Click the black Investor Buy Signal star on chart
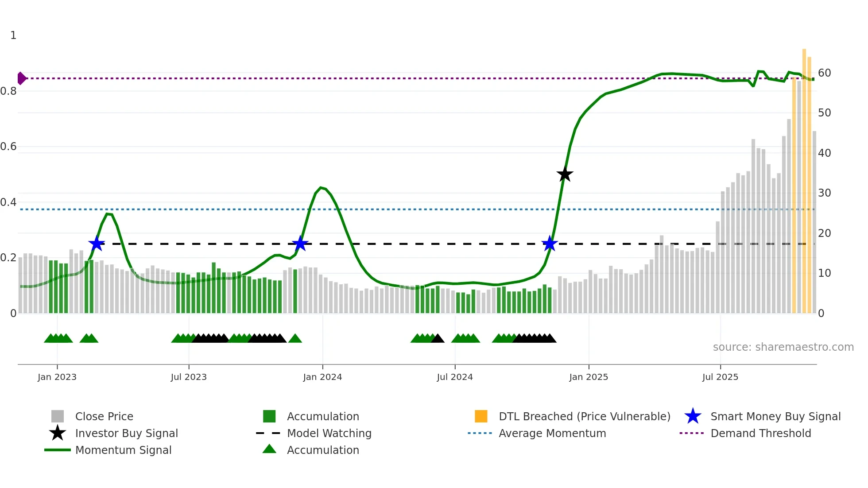The width and height of the screenshot is (868, 488). [565, 174]
